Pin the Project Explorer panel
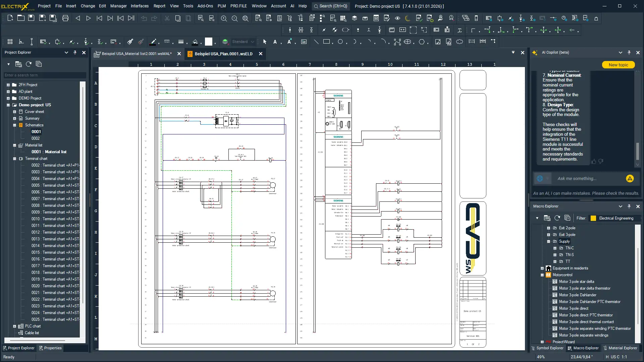The height and width of the screenshot is (362, 644). 75,52
